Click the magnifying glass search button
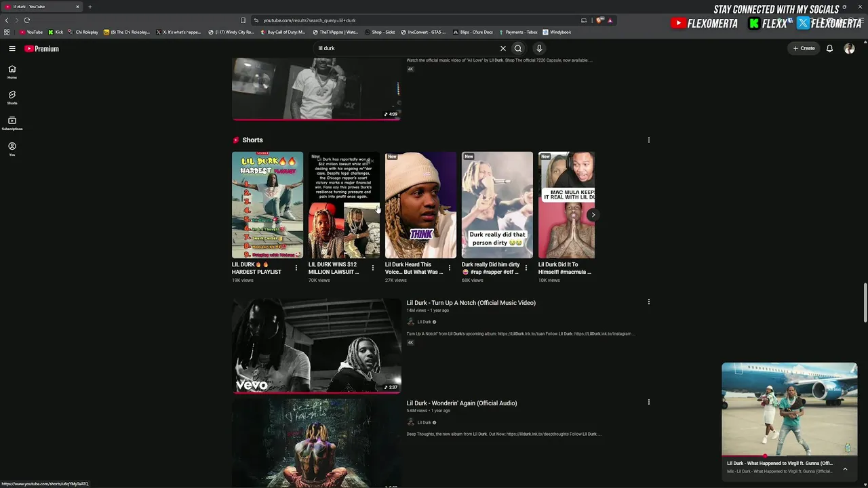 coord(518,49)
